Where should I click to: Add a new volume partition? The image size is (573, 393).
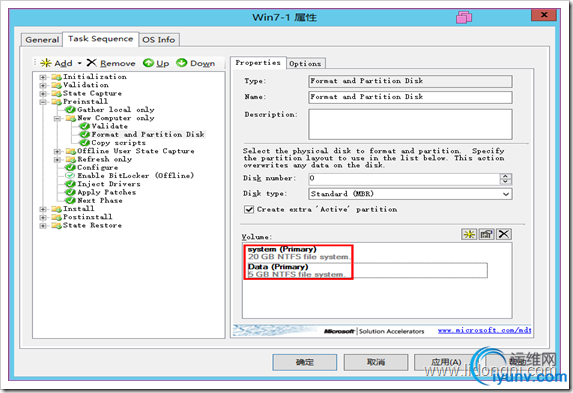pyautogui.click(x=469, y=234)
